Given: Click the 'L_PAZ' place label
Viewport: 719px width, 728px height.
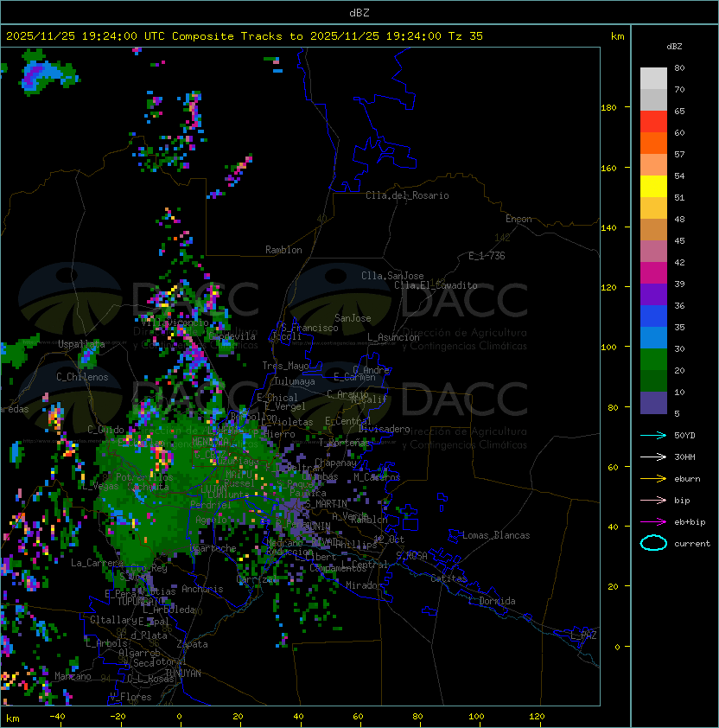Looking at the screenshot, I should 583,635.
